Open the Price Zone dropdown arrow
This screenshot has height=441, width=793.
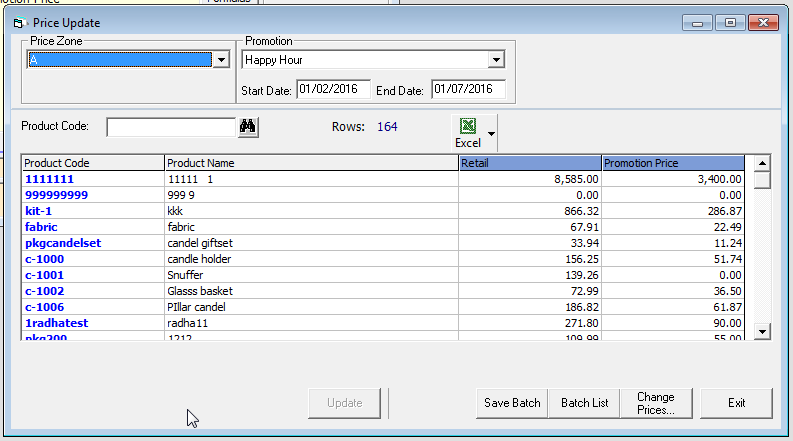(221, 60)
